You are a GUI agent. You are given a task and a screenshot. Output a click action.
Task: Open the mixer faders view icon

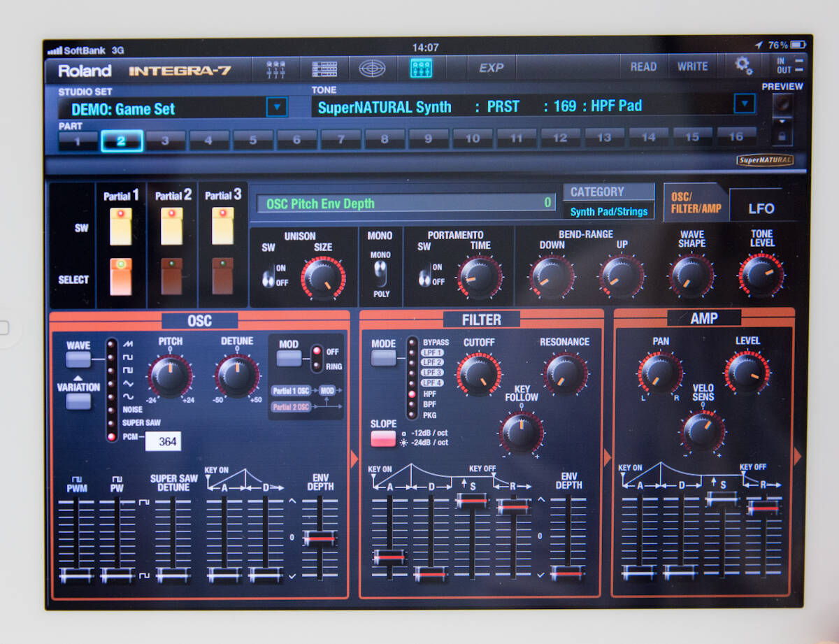(276, 69)
